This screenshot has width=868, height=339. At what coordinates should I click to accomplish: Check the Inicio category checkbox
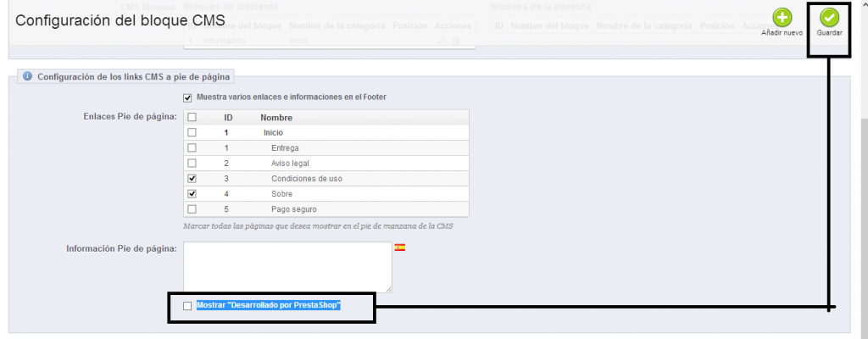point(192,133)
